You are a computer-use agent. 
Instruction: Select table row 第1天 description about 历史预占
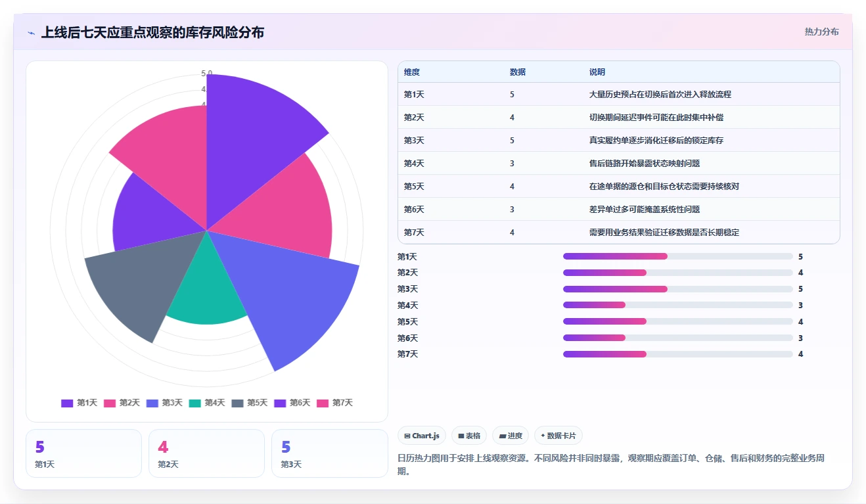tap(660, 95)
